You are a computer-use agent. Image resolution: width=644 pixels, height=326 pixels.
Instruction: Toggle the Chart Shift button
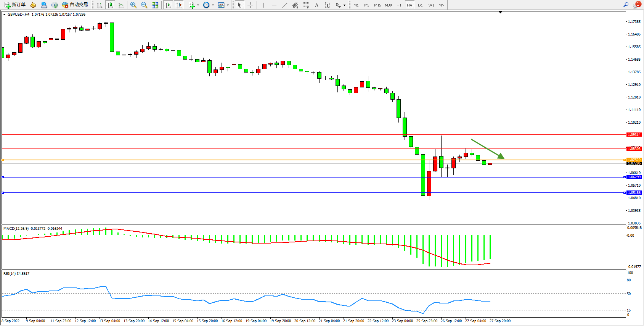coord(179,5)
